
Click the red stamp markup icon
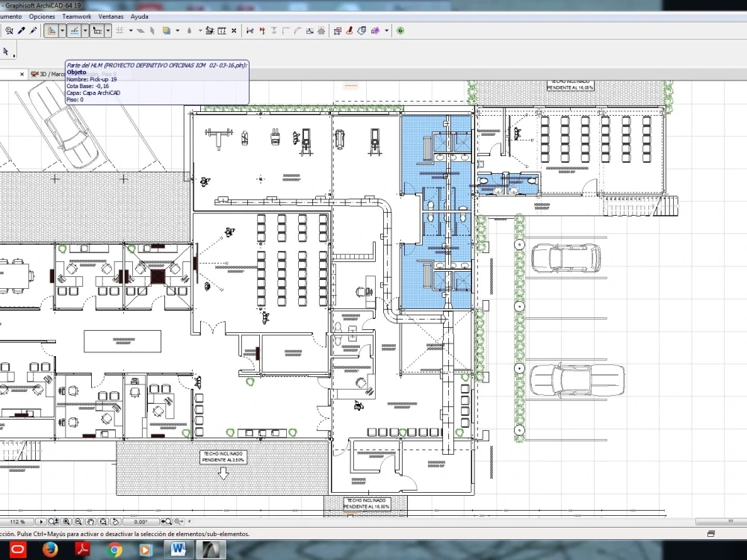coord(349,31)
